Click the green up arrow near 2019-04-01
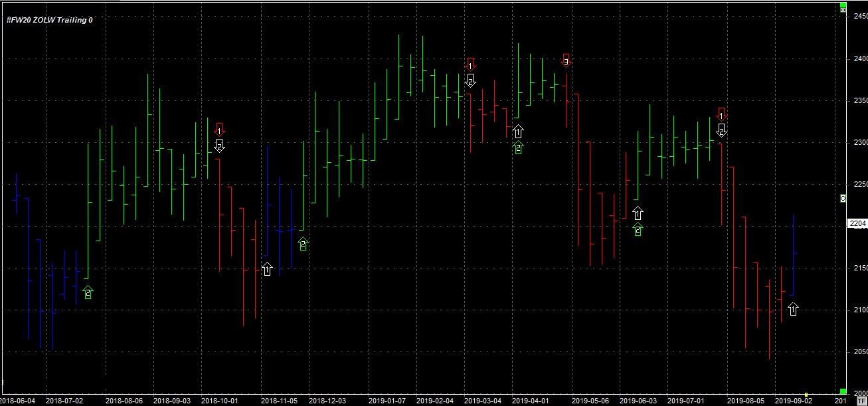 518,148
